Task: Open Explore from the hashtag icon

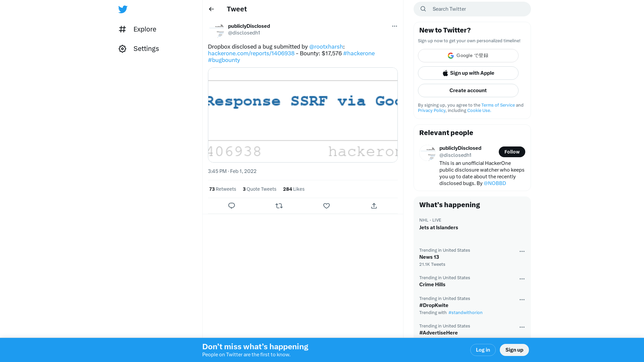Action: coord(122,29)
